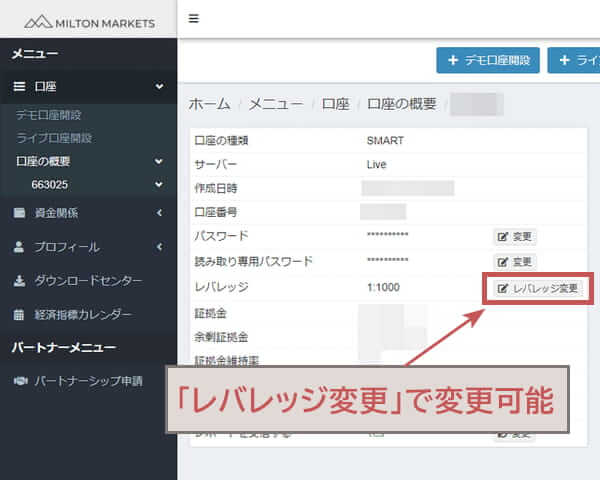
Task: Click 口座 in the breadcrumb
Action: click(x=336, y=104)
